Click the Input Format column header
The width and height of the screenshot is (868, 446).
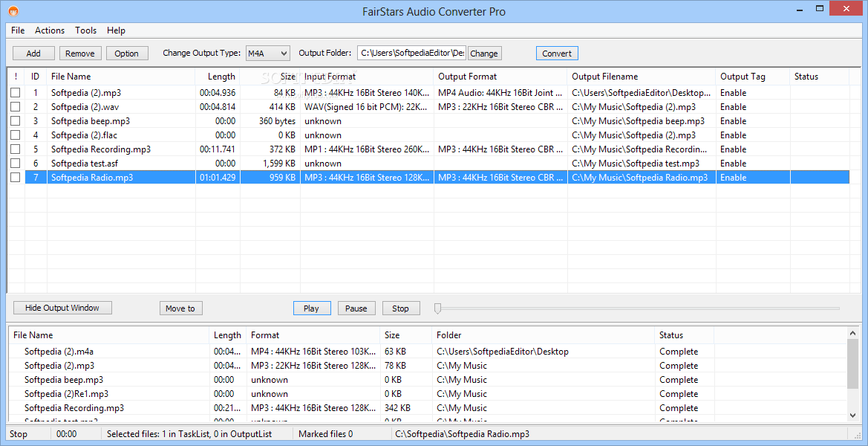(367, 77)
